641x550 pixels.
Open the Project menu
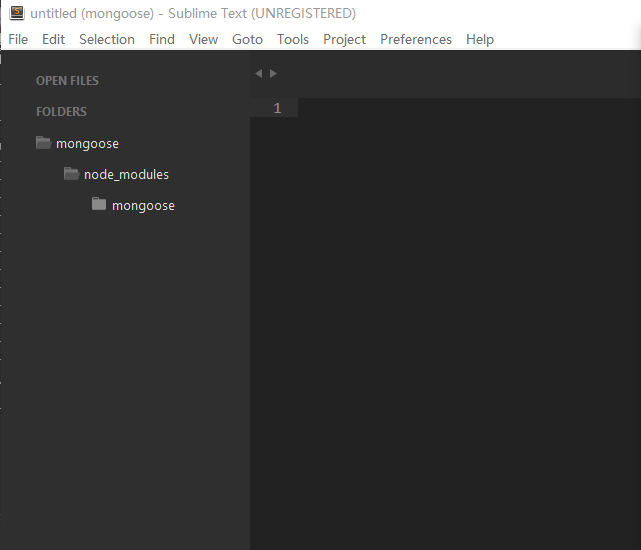[x=344, y=39]
